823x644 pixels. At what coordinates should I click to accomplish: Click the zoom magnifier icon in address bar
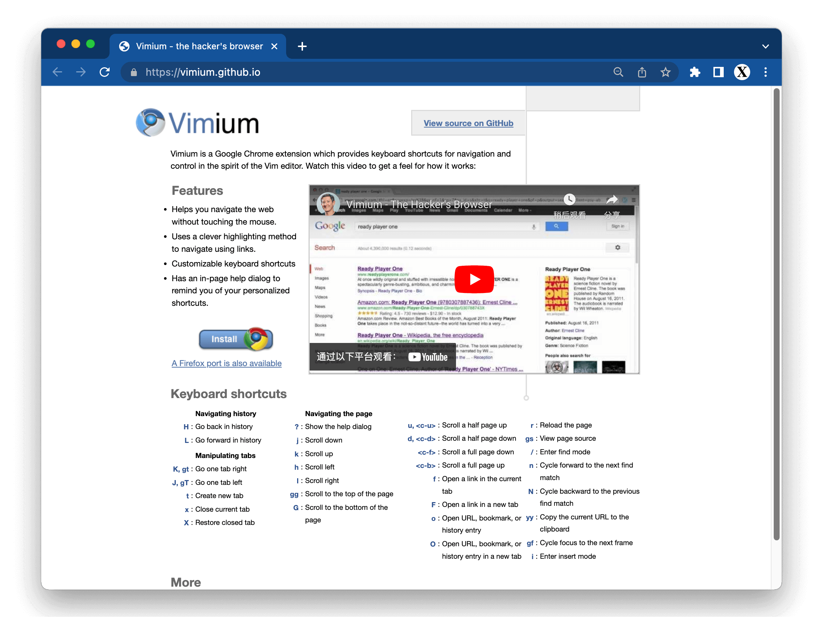tap(618, 72)
